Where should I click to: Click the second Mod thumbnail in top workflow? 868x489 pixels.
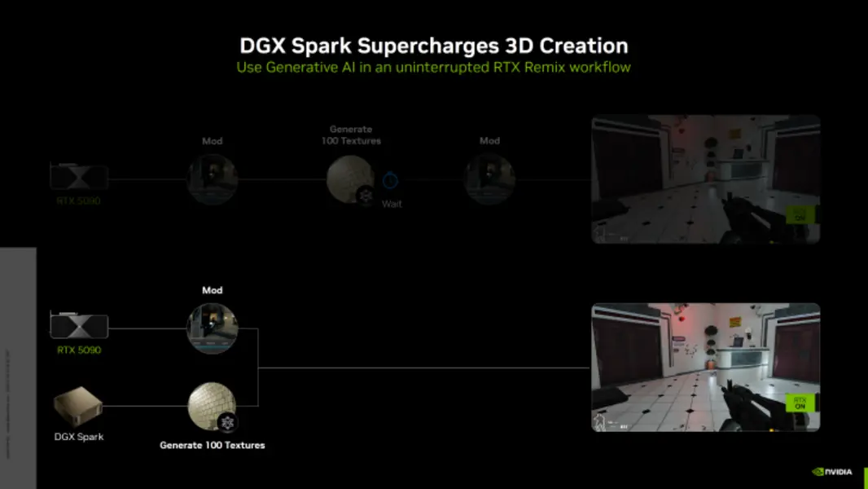click(489, 178)
